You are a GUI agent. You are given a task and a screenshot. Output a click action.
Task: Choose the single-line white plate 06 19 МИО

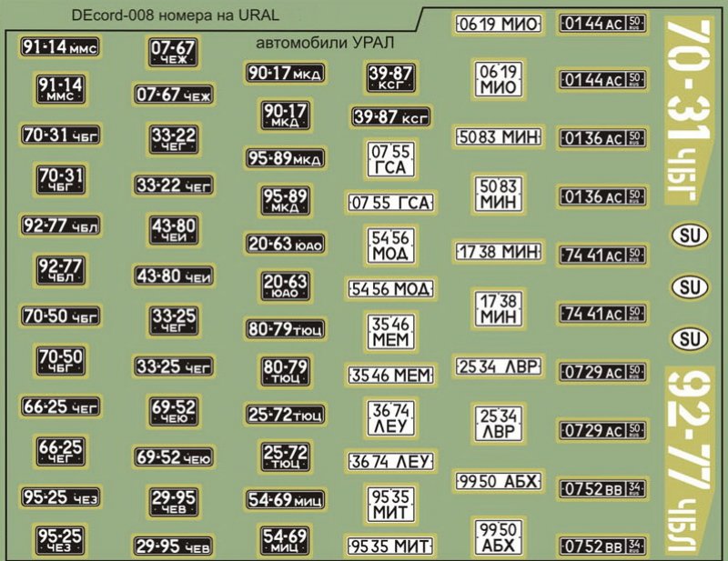pos(498,24)
